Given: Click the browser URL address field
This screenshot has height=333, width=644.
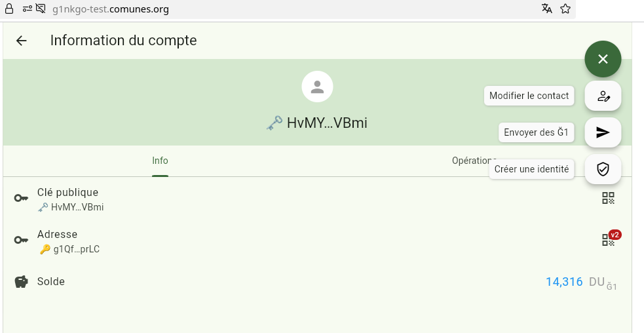Looking at the screenshot, I should coord(262,9).
